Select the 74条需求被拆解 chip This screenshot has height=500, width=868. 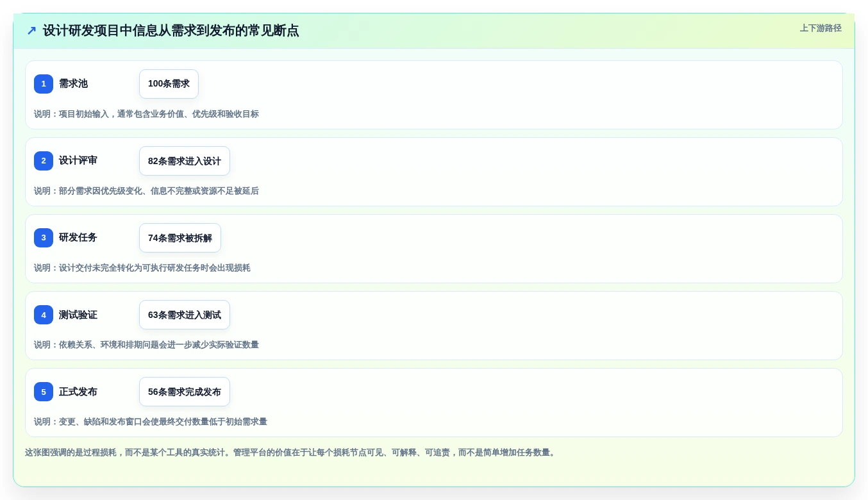(180, 238)
